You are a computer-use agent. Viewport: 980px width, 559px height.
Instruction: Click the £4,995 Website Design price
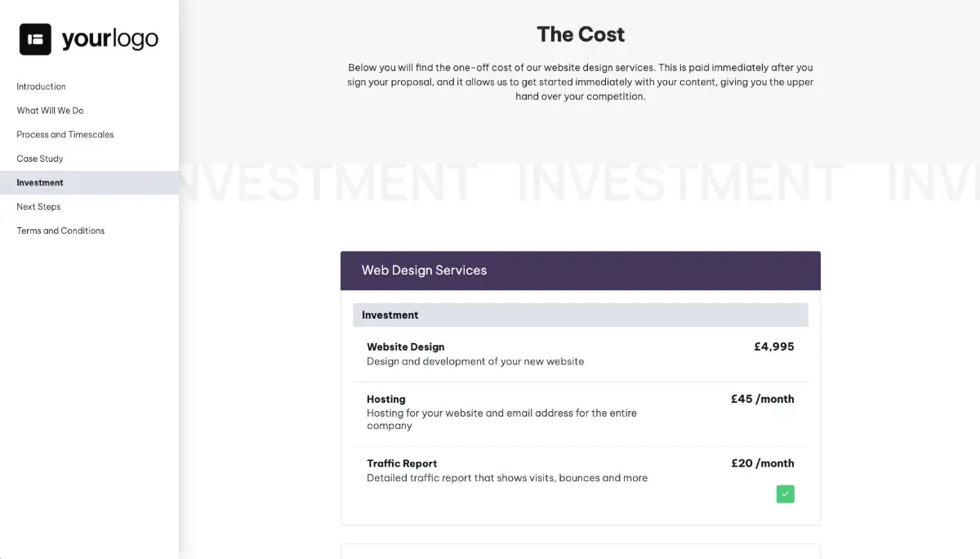click(773, 347)
